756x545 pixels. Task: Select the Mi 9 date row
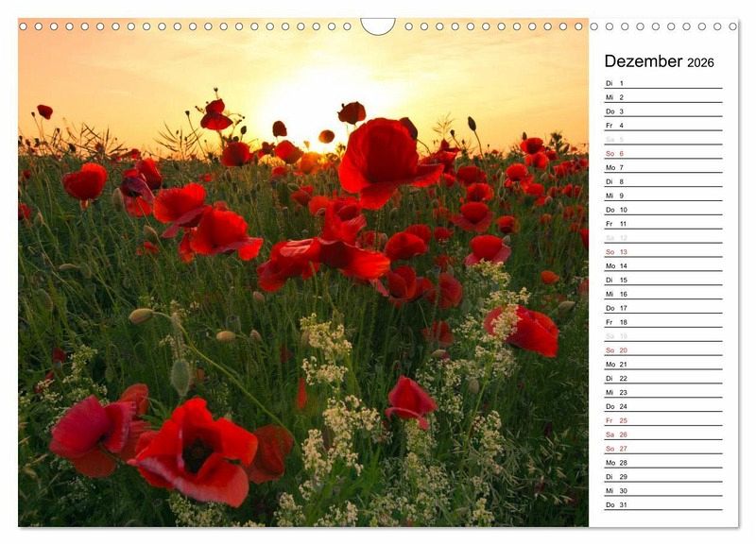coord(663,196)
